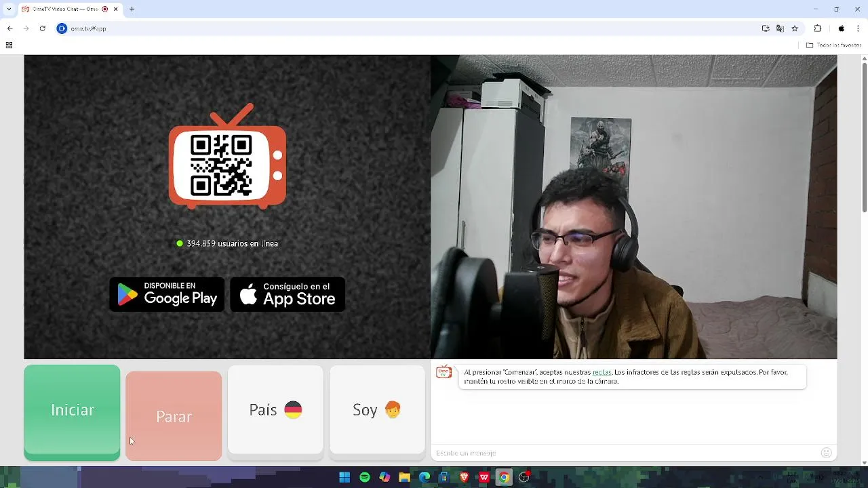Open the emoji picker in chat
This screenshot has height=488, width=868.
826,453
